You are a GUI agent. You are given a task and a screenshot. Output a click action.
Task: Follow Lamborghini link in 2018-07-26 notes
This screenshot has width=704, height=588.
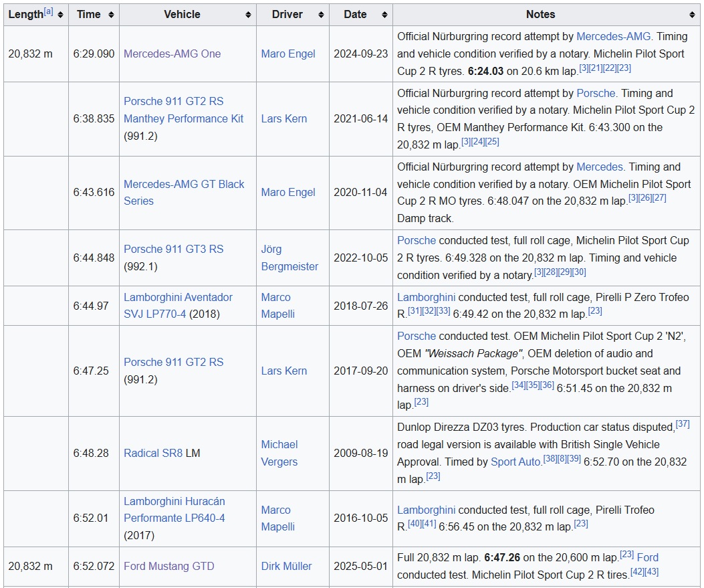pos(426,298)
